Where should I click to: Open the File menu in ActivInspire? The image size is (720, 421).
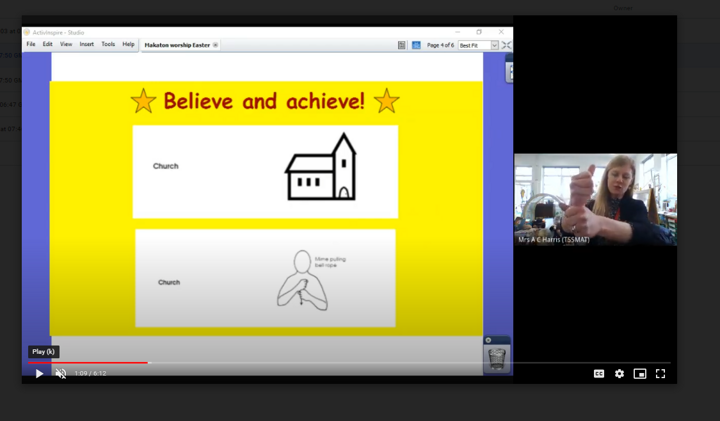(x=31, y=45)
